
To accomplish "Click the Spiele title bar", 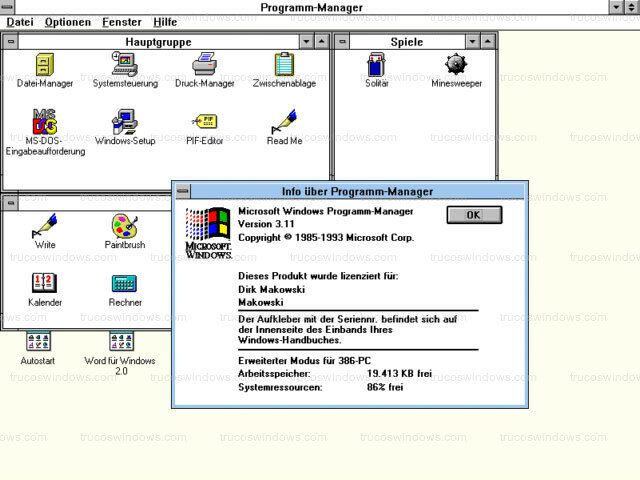I will click(407, 42).
